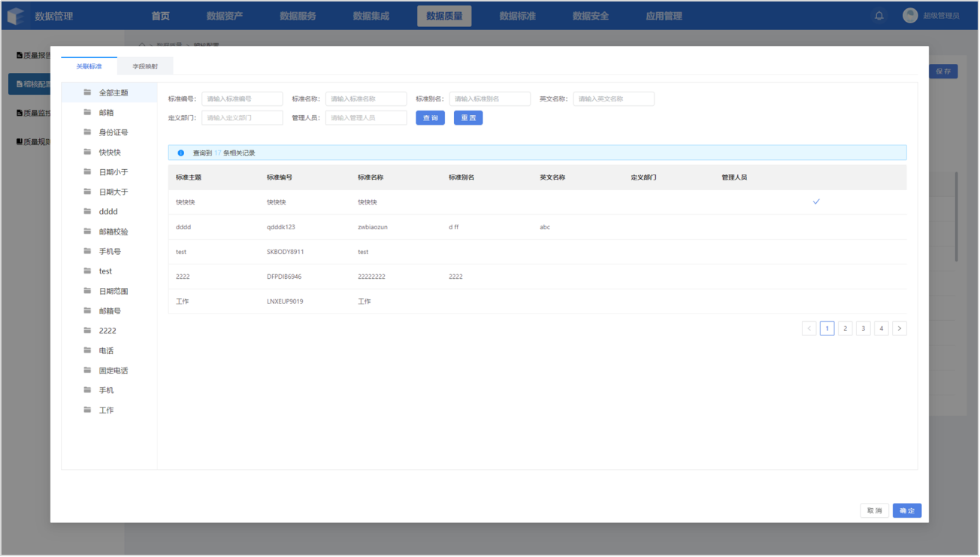Click table cell DFPDIB6946

[285, 277]
